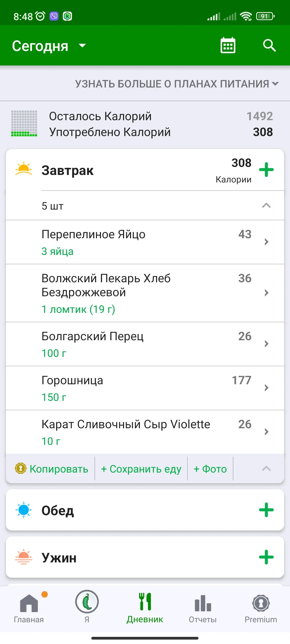This screenshot has width=290, height=644.
Task: Tap Копировать to copy the meal
Action: click(x=52, y=469)
